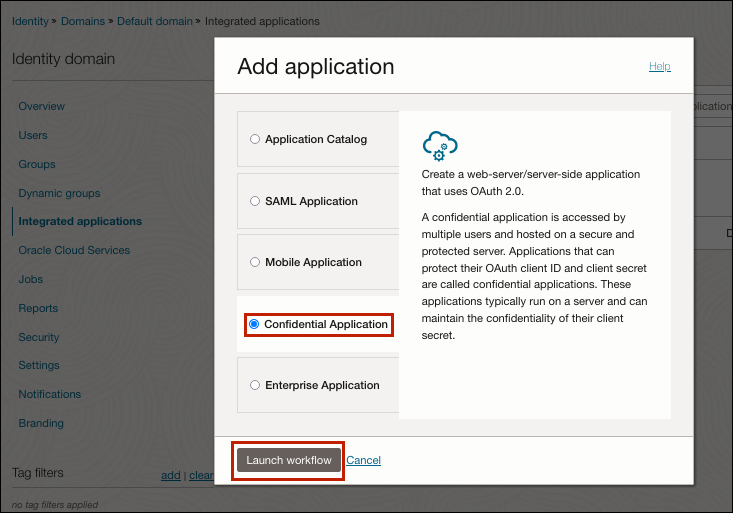Select the Application Catalog radio button

255,140
